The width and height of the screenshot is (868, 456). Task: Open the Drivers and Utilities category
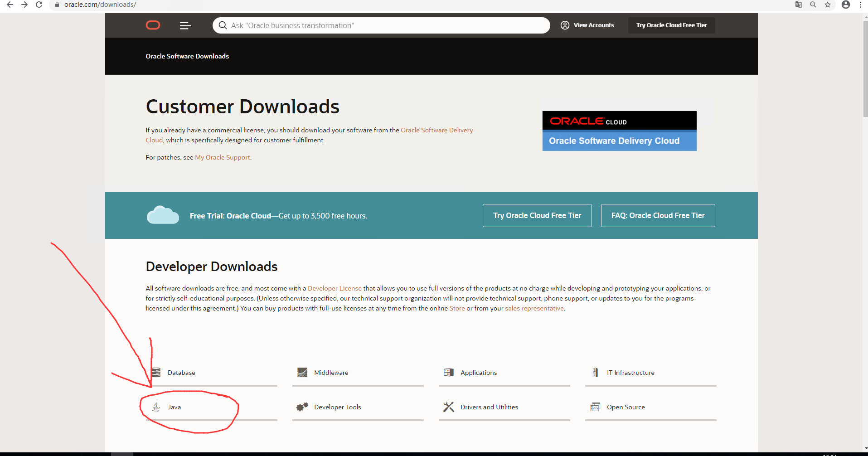pyautogui.click(x=504, y=407)
